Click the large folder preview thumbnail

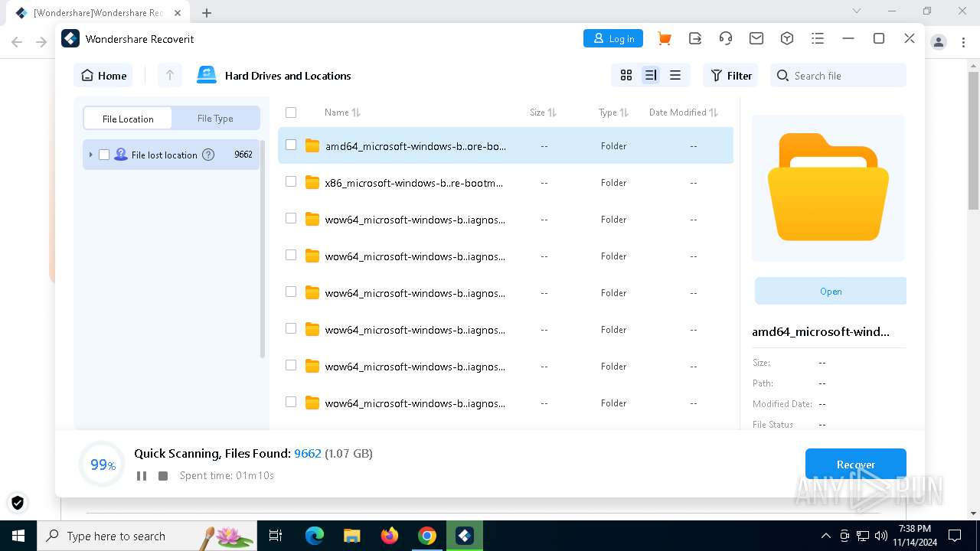coord(828,187)
